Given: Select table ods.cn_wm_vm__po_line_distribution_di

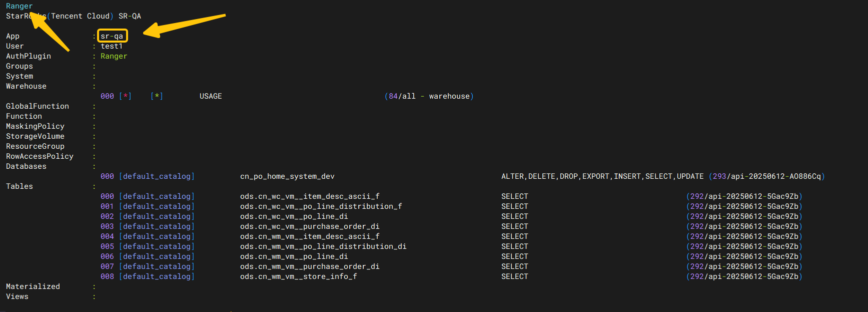Looking at the screenshot, I should click(323, 246).
